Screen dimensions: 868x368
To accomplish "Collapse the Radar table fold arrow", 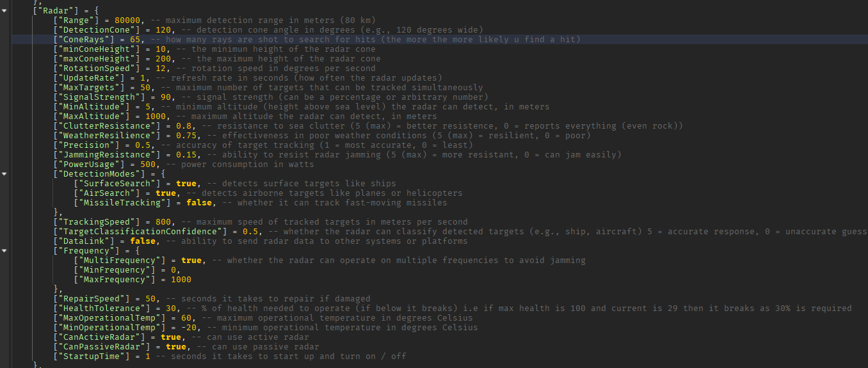I will point(4,10).
